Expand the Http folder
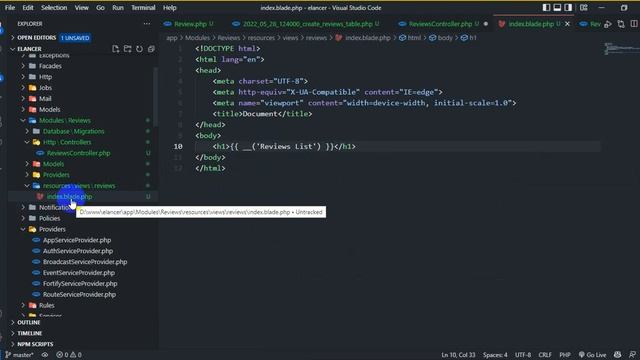This screenshot has width=640, height=360. pos(45,77)
